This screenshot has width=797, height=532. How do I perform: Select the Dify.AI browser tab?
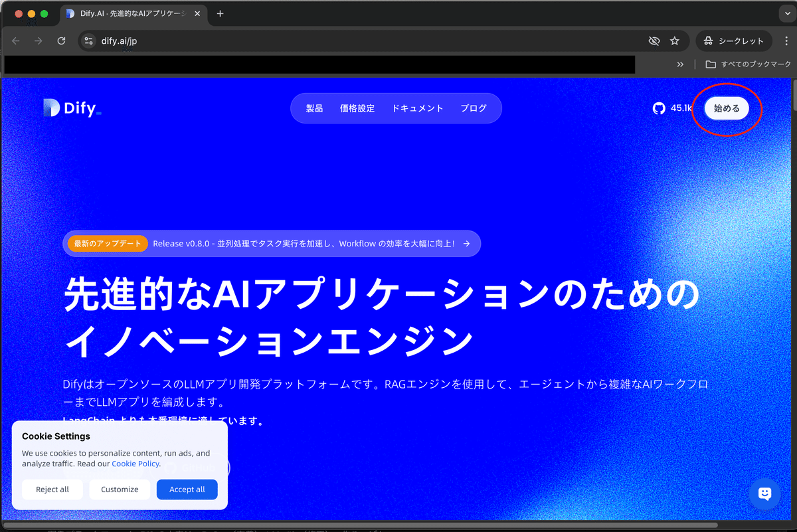tap(135, 14)
